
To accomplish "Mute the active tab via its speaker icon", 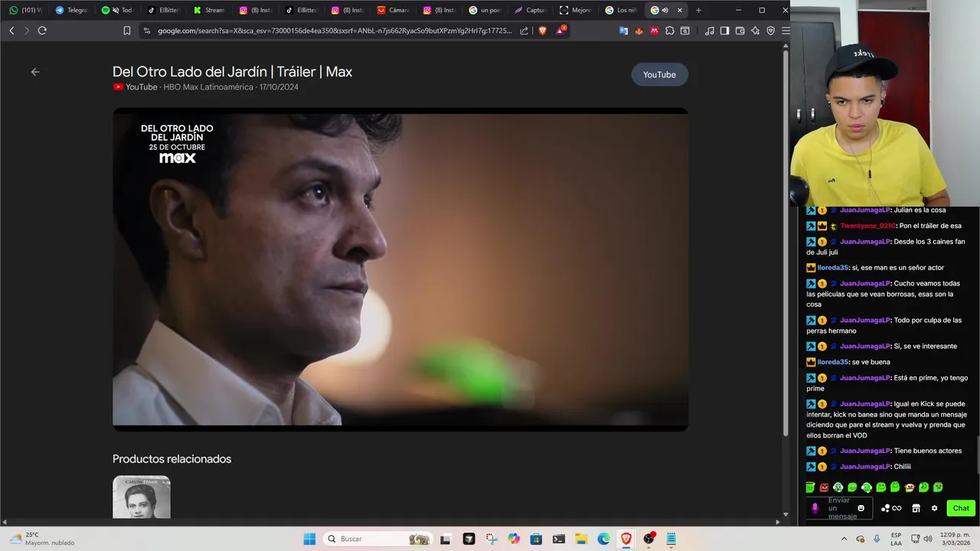I will tap(665, 10).
